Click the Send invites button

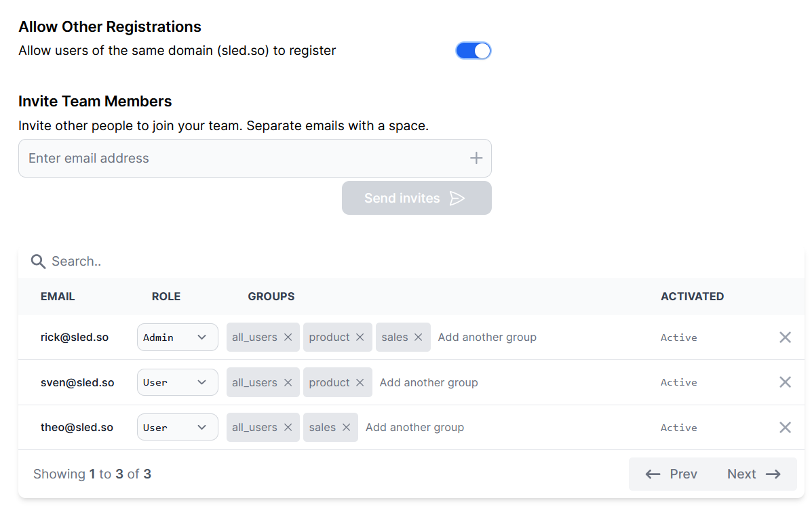tap(416, 198)
